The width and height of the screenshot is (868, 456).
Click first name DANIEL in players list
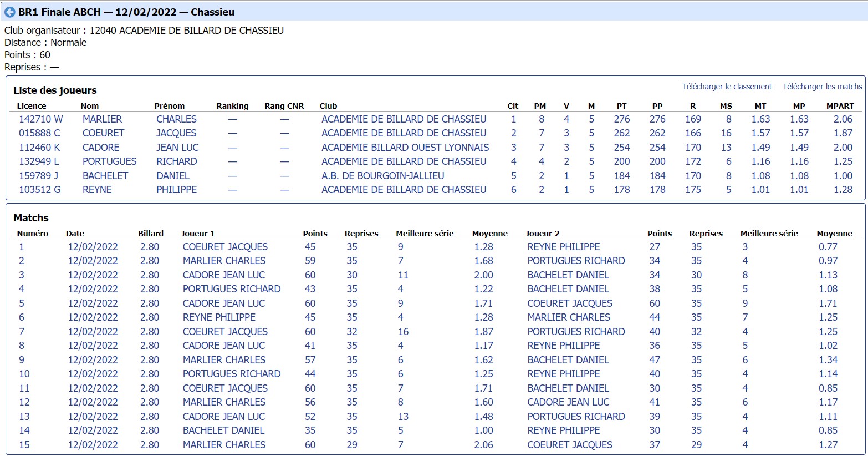(x=173, y=176)
